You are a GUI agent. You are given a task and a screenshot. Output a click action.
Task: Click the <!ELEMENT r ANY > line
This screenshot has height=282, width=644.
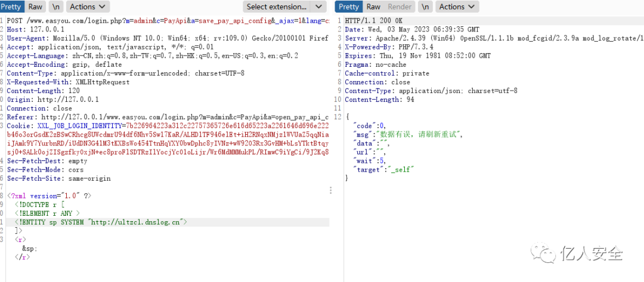47,213
